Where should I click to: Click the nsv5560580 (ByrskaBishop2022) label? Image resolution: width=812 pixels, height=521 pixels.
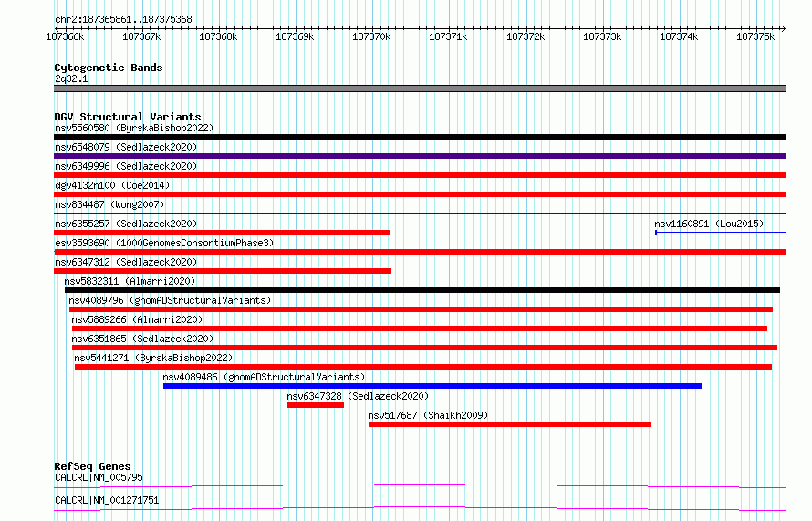coord(134,128)
